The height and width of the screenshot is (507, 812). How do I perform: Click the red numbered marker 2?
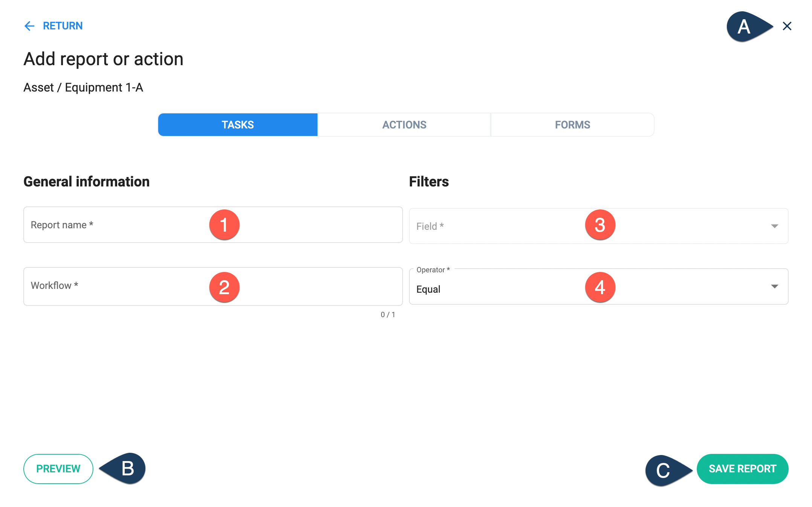point(224,287)
